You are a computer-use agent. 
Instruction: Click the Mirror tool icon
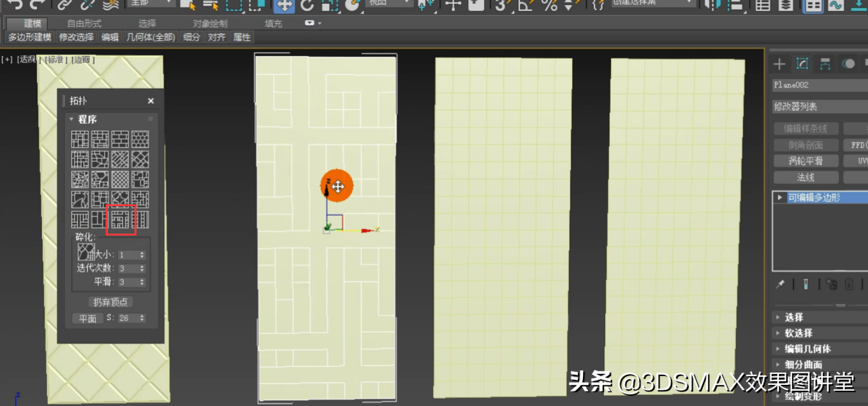pos(712,4)
